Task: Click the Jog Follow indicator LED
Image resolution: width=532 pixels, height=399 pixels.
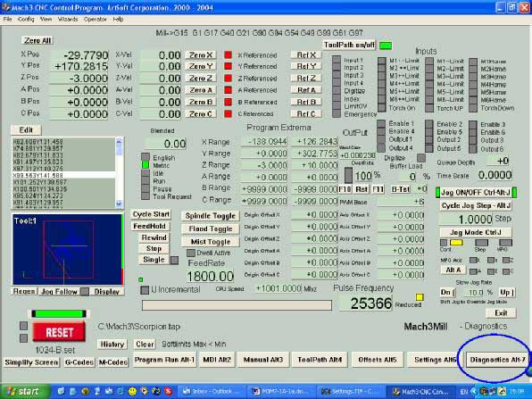Action: coord(85,292)
